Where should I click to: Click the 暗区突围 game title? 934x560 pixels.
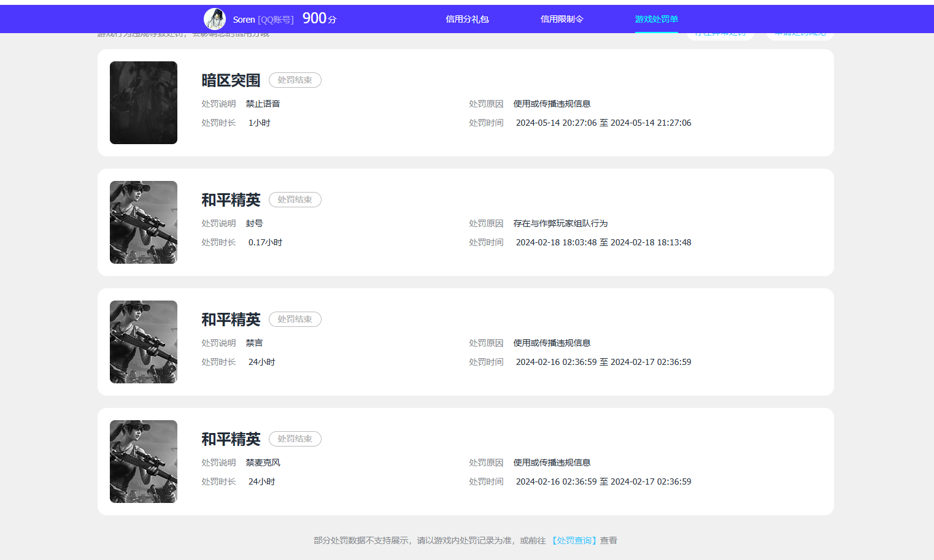tap(231, 80)
